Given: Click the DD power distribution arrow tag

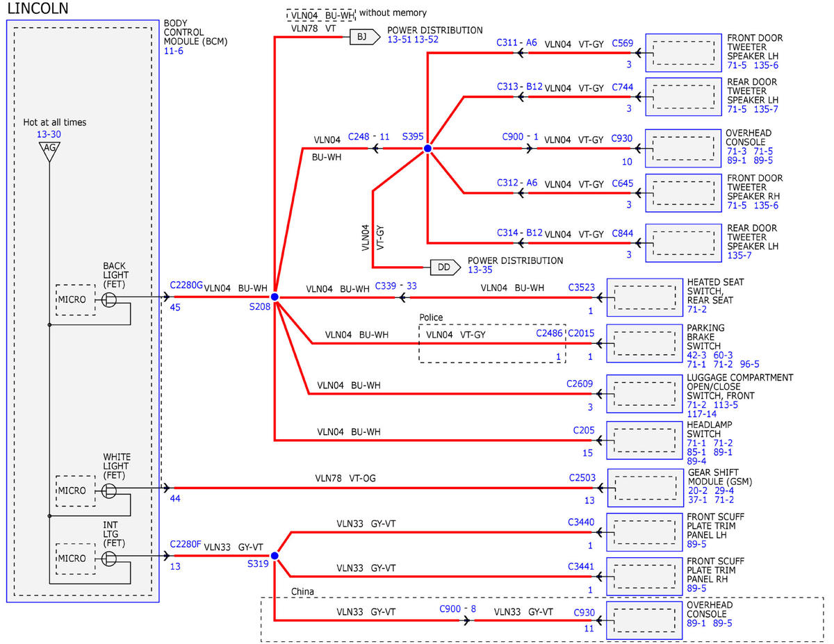Looking at the screenshot, I should pos(444,267).
